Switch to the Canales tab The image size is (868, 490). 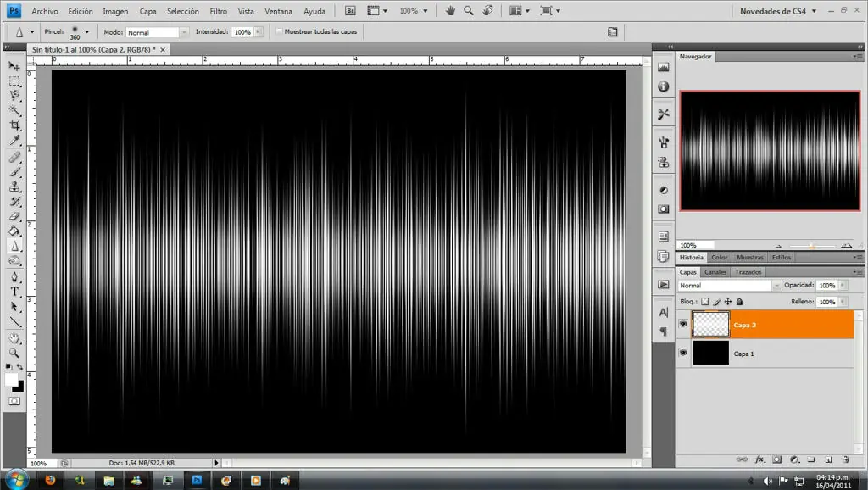pos(715,272)
